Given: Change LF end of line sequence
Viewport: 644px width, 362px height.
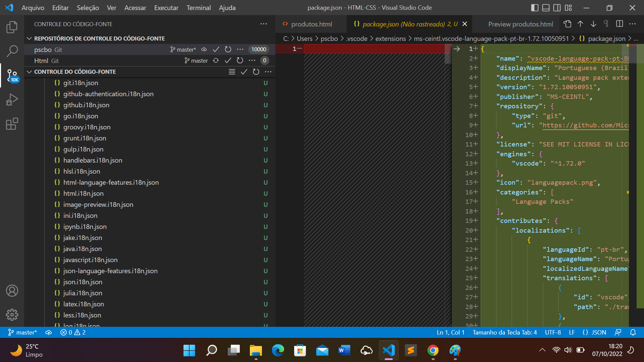Looking at the screenshot, I should 572,332.
